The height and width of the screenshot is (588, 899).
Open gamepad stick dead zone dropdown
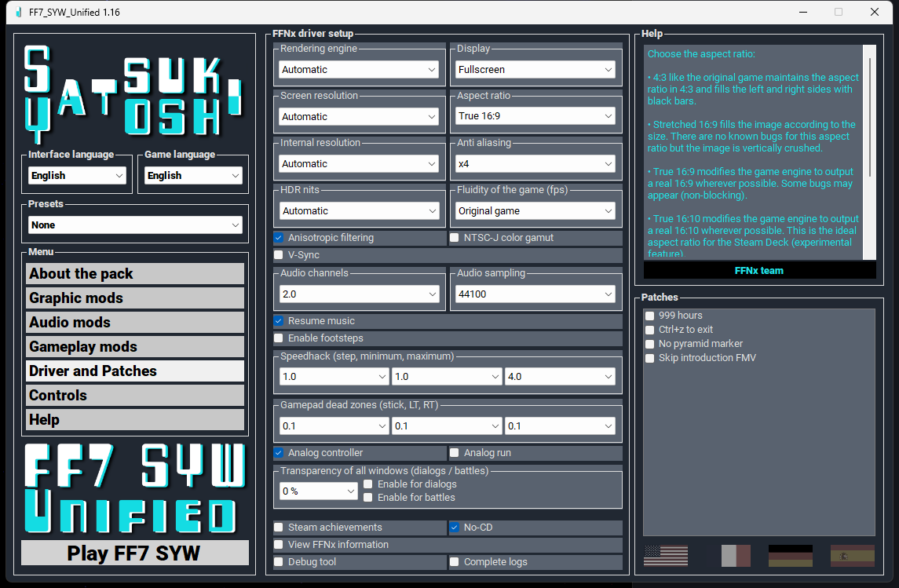pyautogui.click(x=334, y=425)
